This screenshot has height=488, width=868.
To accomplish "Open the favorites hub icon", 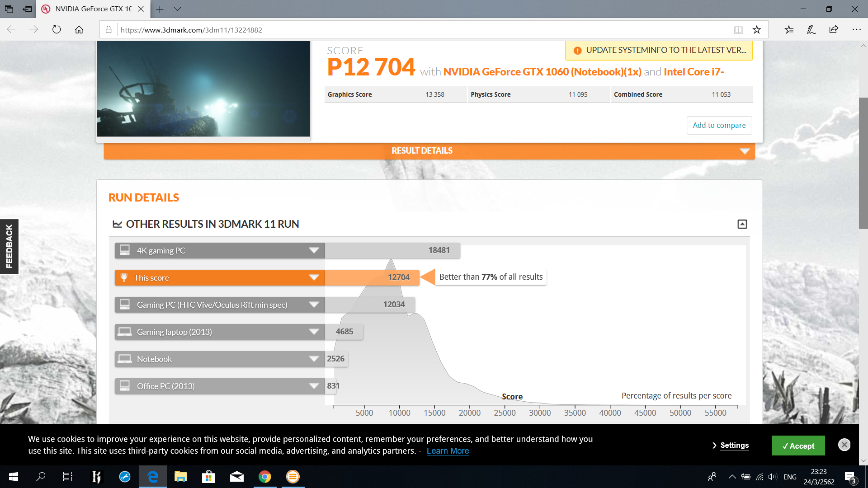I will point(789,30).
